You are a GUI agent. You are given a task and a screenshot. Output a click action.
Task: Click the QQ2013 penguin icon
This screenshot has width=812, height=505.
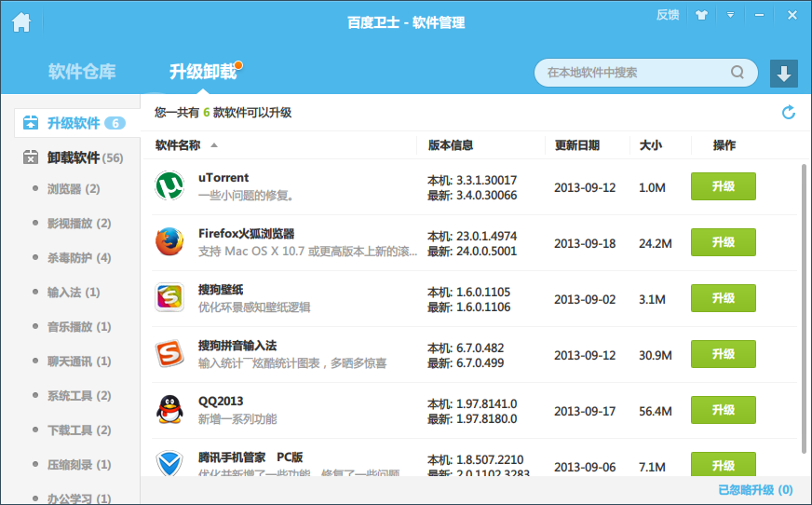[x=169, y=409]
